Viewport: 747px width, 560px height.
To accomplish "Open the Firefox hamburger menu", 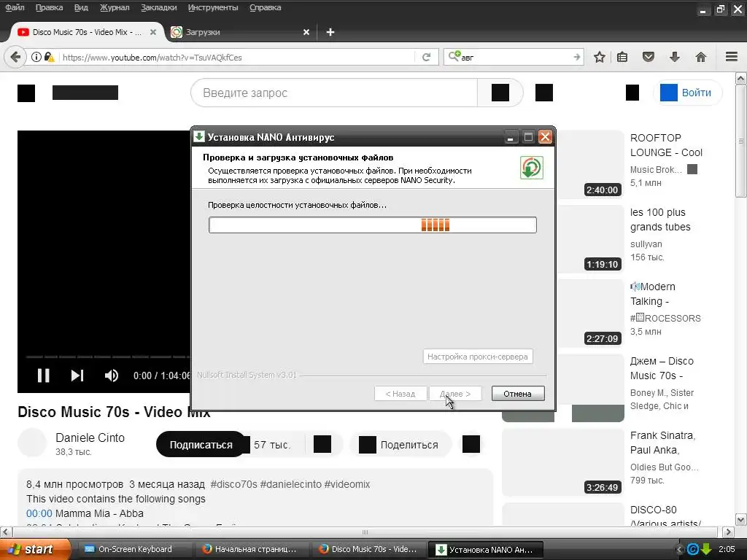I will coord(732,57).
